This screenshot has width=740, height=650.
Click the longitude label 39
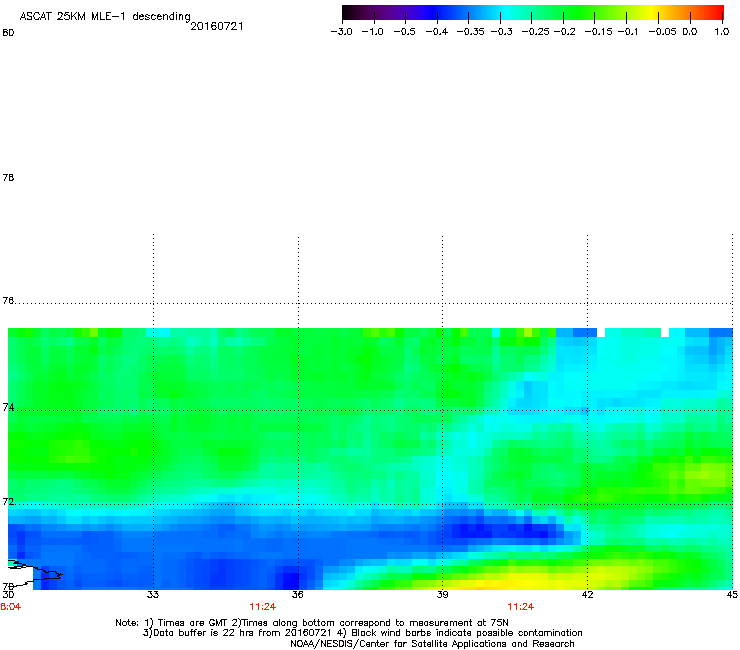click(442, 594)
